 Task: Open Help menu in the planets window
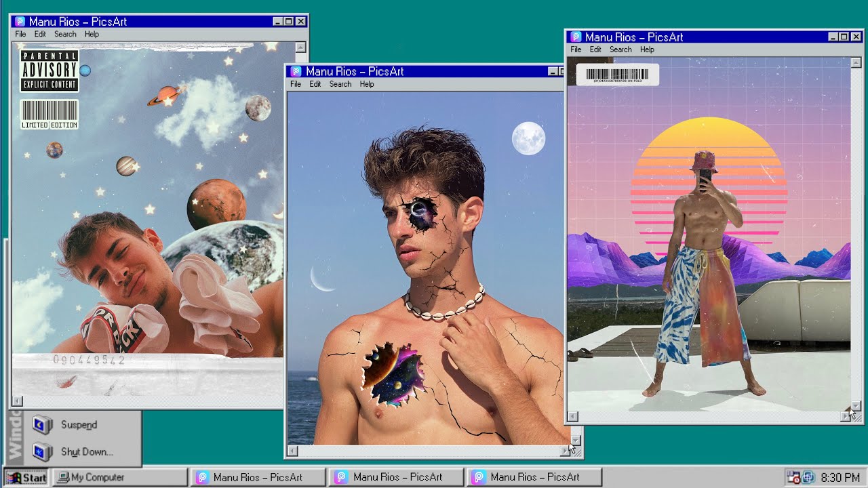point(92,35)
